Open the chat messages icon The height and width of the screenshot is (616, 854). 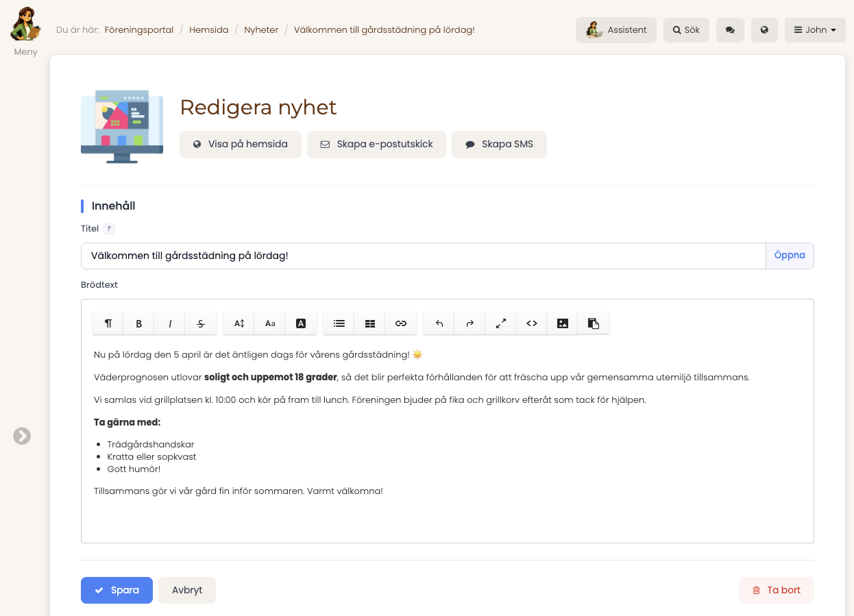(x=730, y=30)
